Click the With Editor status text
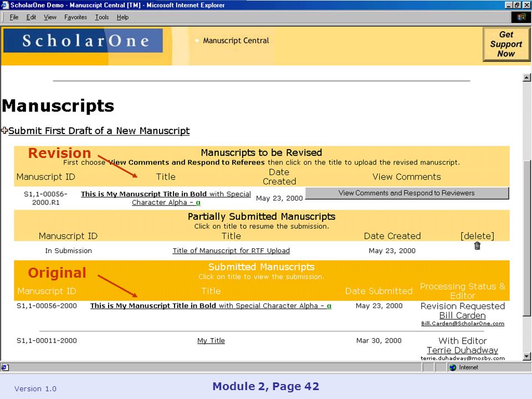This screenshot has height=399, width=532. (463, 341)
